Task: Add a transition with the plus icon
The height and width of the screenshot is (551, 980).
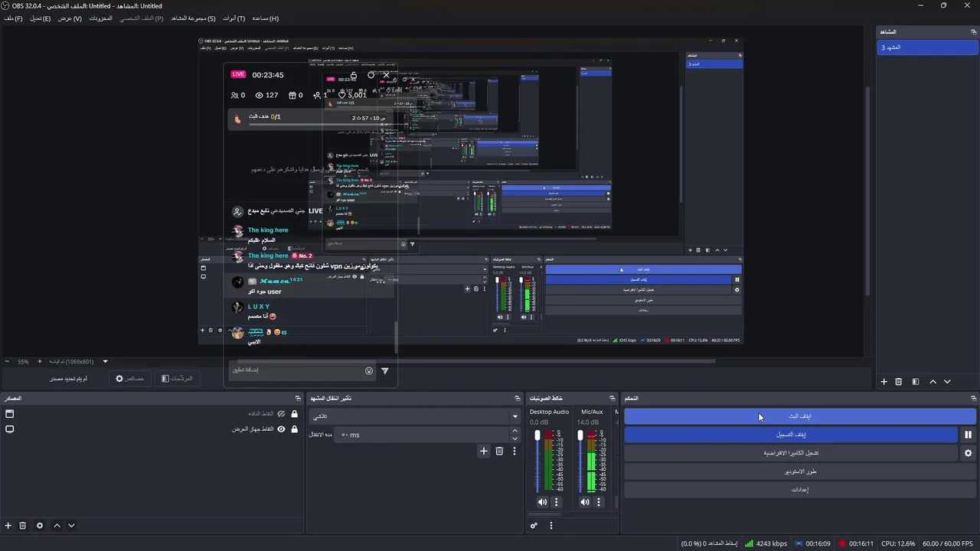Action: [484, 452]
